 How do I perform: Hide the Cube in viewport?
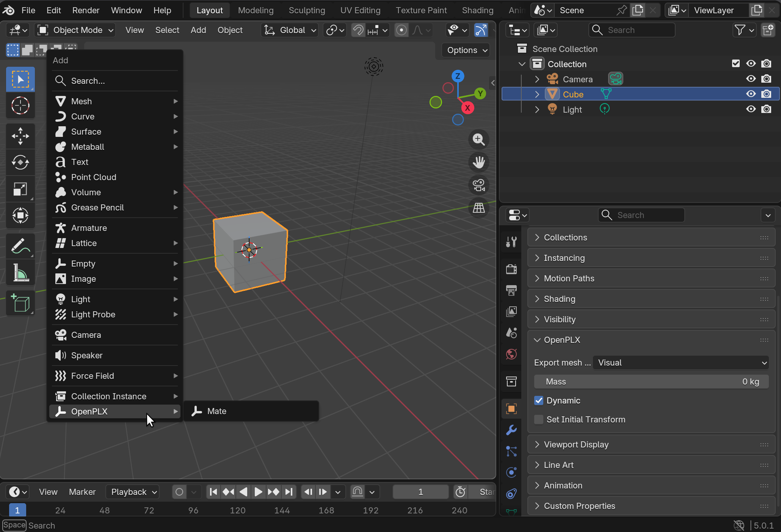coord(751,94)
